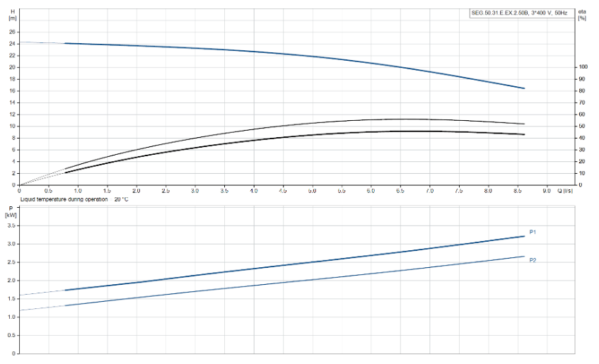Click the 50 tick on the eta axis
Image resolution: width=599 pixels, height=364 pixels.
click(582, 126)
